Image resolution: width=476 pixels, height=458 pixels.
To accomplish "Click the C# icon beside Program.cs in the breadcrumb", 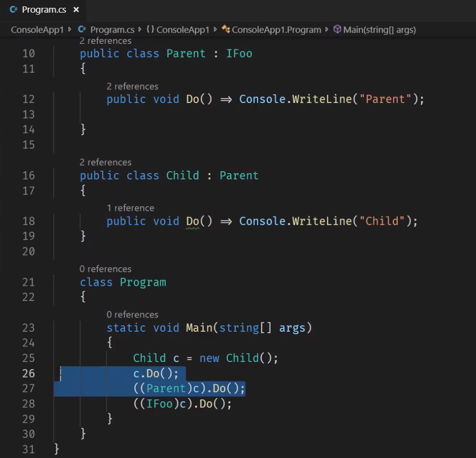I will pyautogui.click(x=82, y=30).
